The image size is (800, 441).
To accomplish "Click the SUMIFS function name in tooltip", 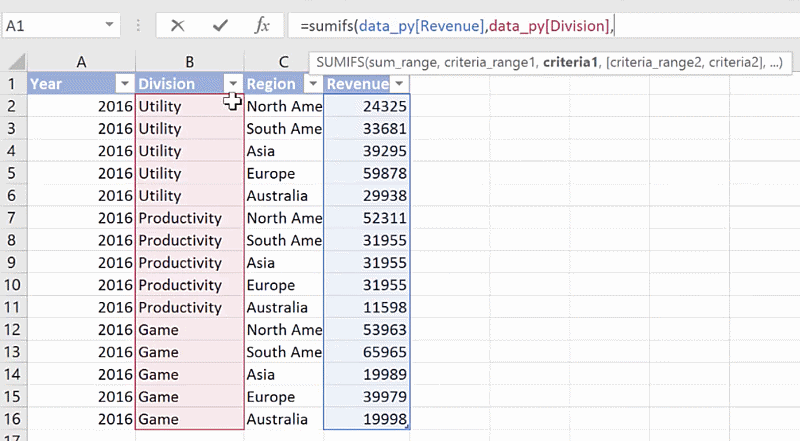I will [340, 63].
